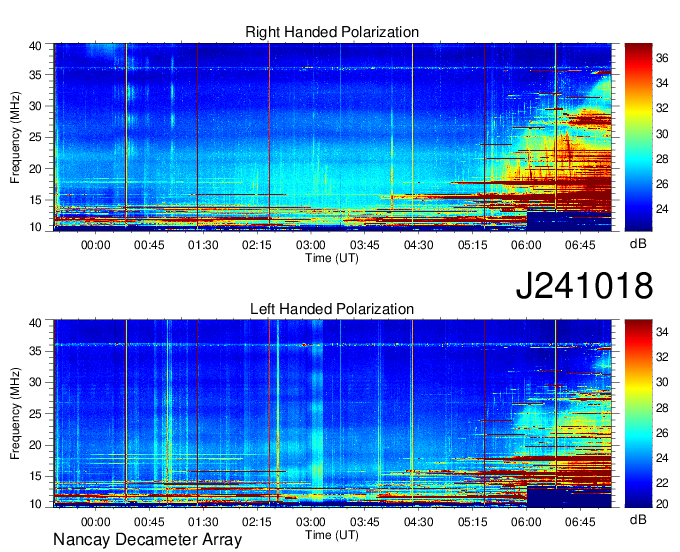Click the 10 frequency tick on the top plot
Image resolution: width=680 pixels, height=552 pixels.
[36, 227]
